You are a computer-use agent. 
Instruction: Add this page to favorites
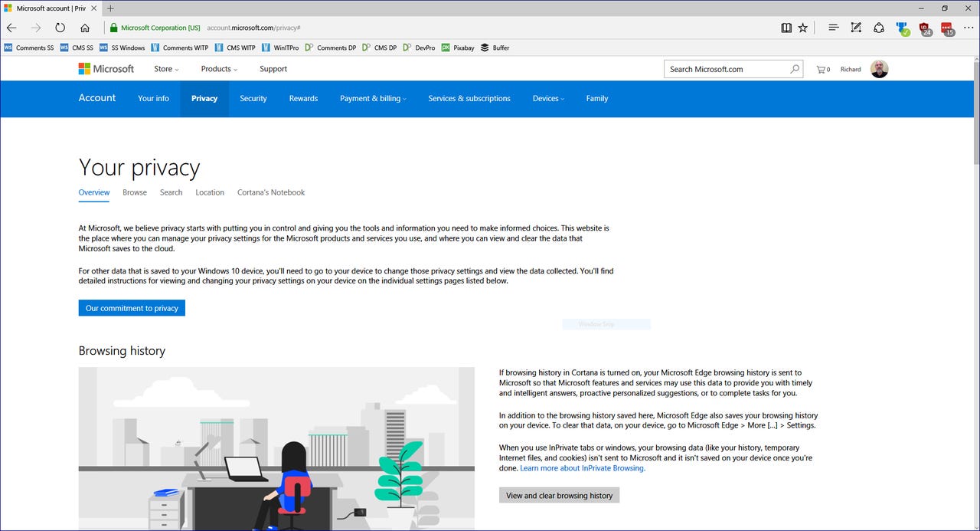(x=802, y=27)
